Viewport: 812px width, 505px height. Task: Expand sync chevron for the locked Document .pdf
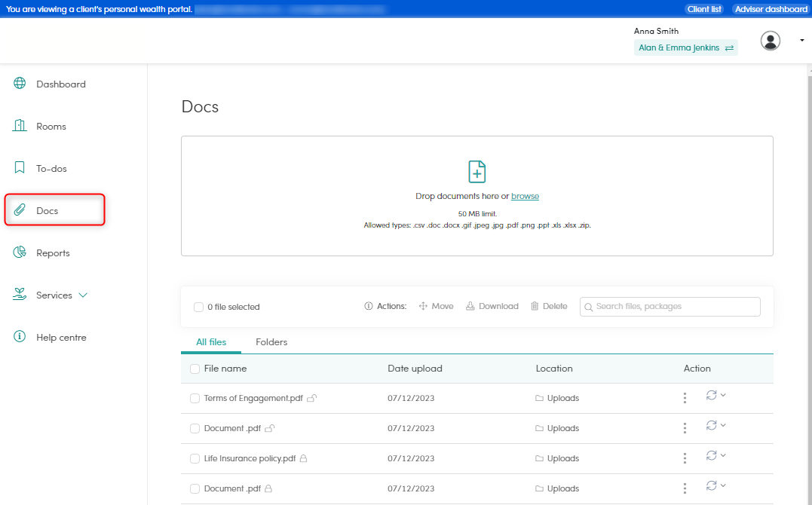click(x=723, y=485)
